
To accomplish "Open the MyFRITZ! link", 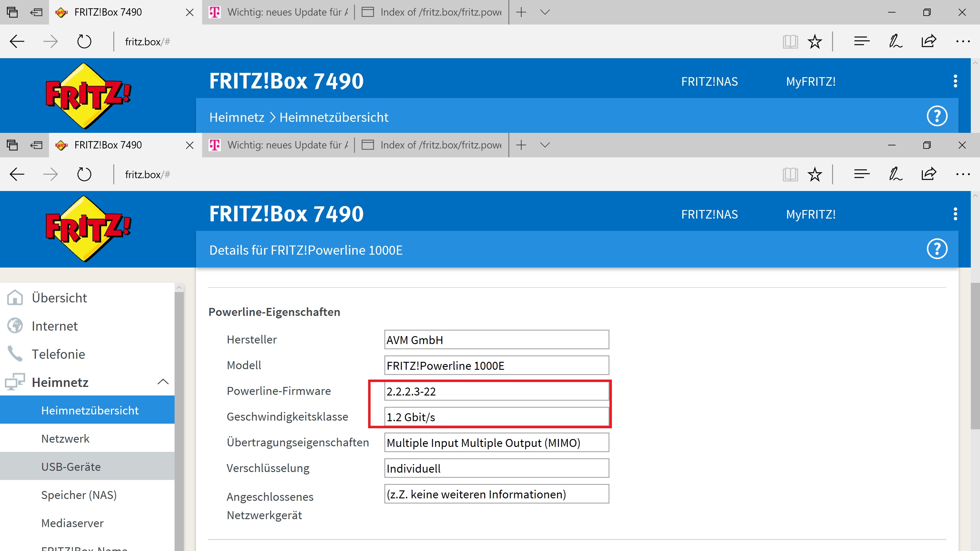I will (811, 215).
